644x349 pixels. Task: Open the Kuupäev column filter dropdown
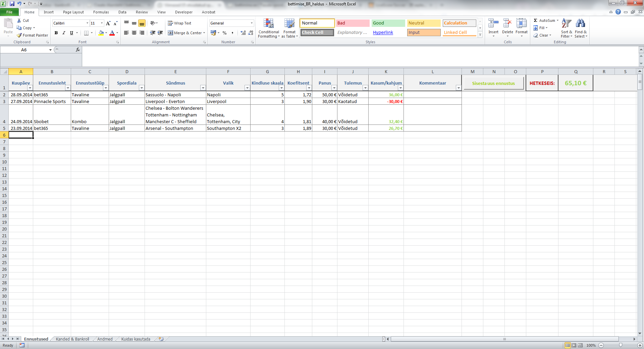click(30, 88)
